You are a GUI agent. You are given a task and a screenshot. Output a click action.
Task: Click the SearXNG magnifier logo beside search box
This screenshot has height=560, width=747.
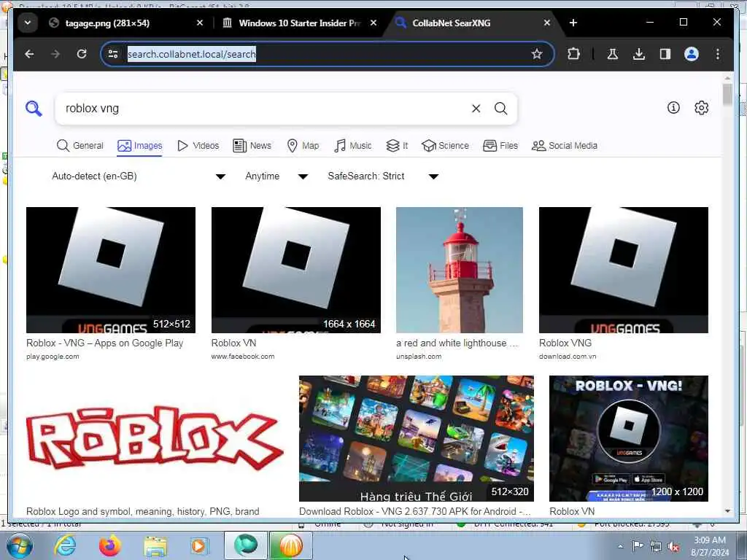pos(34,109)
